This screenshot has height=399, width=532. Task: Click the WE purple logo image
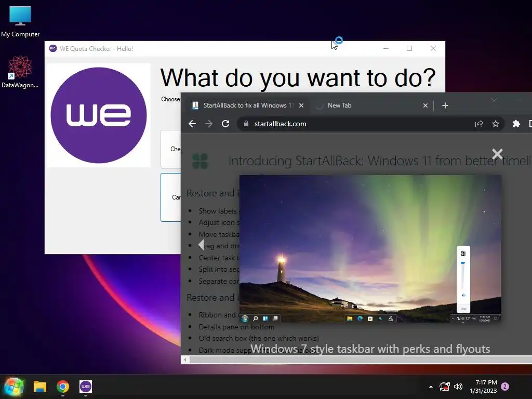click(x=99, y=115)
